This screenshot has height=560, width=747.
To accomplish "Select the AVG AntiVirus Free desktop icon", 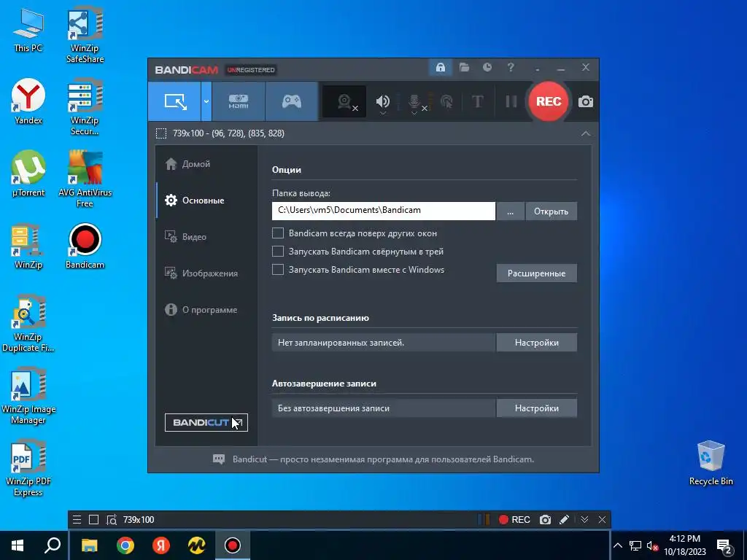I will (85, 179).
